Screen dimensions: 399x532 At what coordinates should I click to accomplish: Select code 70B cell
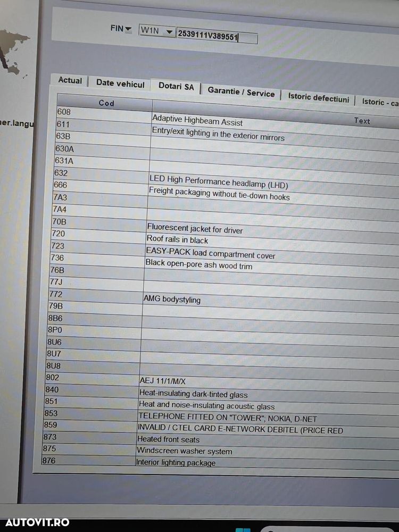(x=98, y=223)
